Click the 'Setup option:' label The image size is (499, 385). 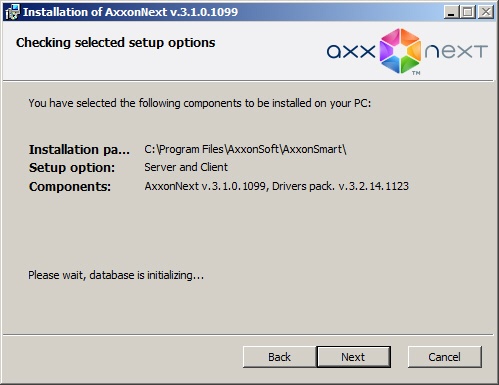coord(72,168)
